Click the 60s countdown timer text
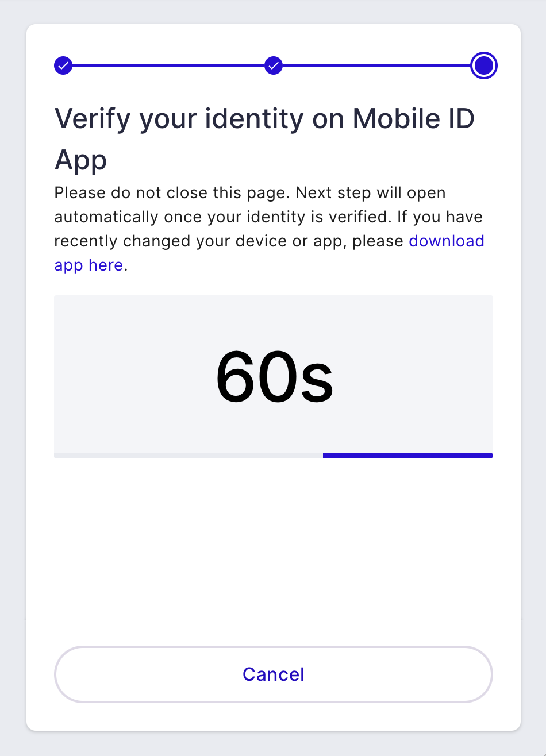This screenshot has width=546, height=756. [x=274, y=377]
